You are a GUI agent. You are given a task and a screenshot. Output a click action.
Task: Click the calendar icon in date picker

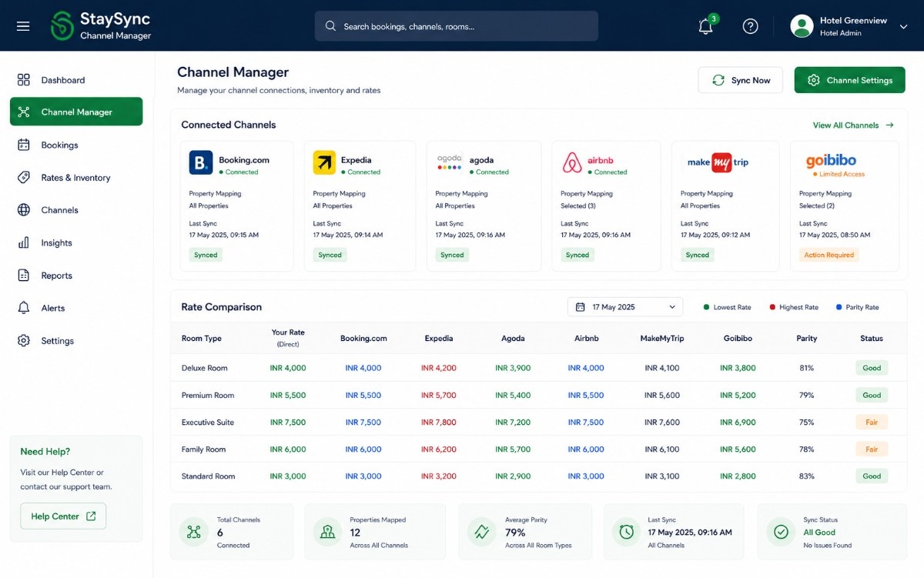pos(581,307)
